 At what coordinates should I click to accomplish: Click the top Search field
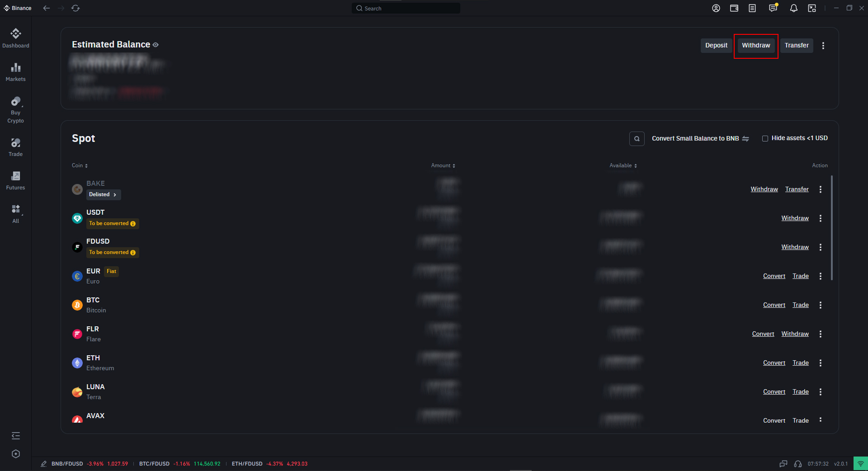pos(406,8)
